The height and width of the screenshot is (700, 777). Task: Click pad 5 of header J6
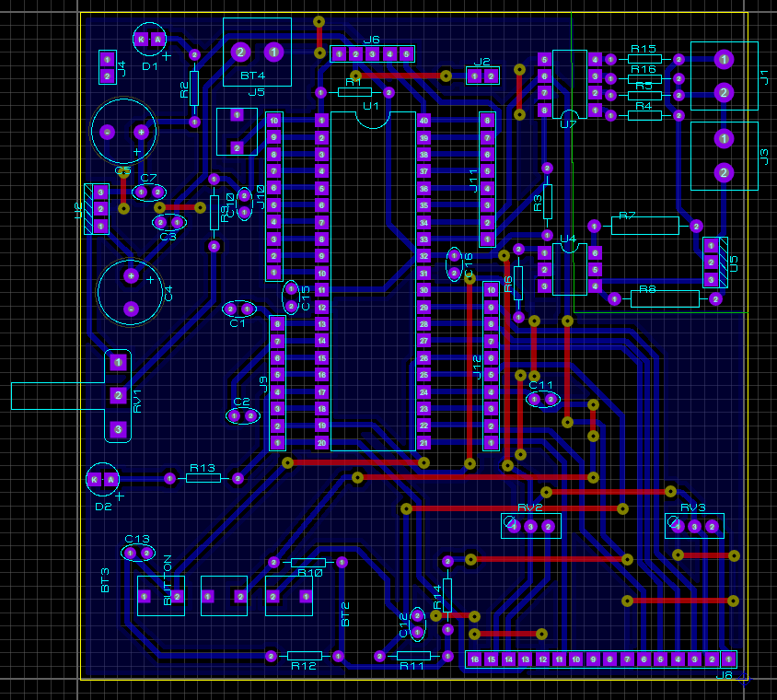(406, 54)
